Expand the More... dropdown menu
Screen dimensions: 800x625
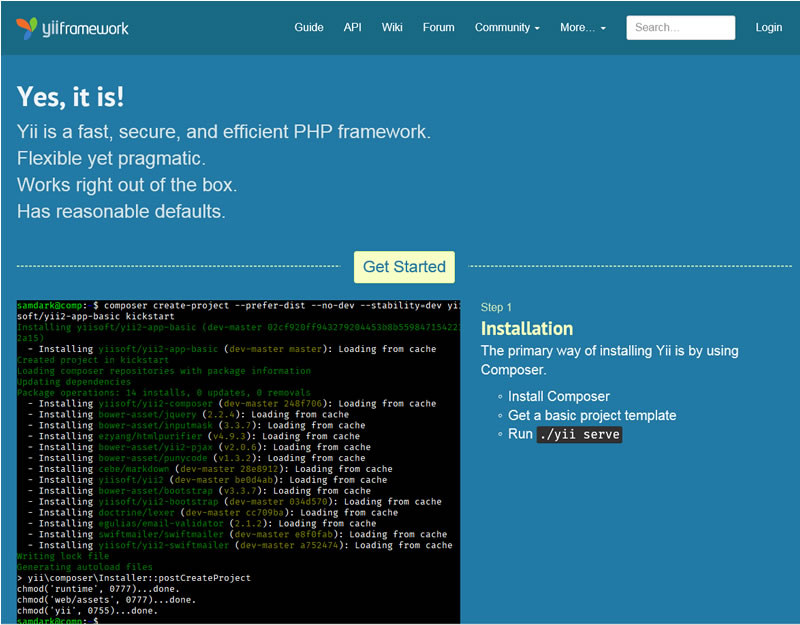(582, 28)
